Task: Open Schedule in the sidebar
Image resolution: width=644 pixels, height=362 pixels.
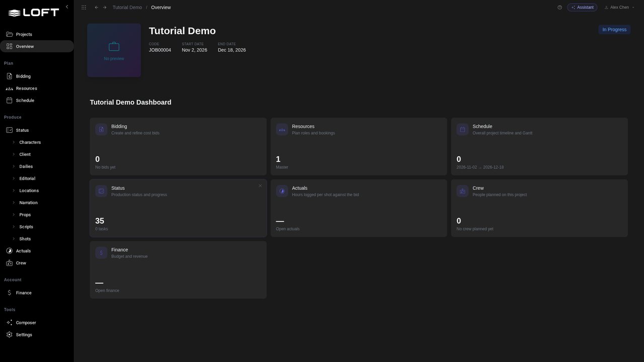Action: click(37, 101)
